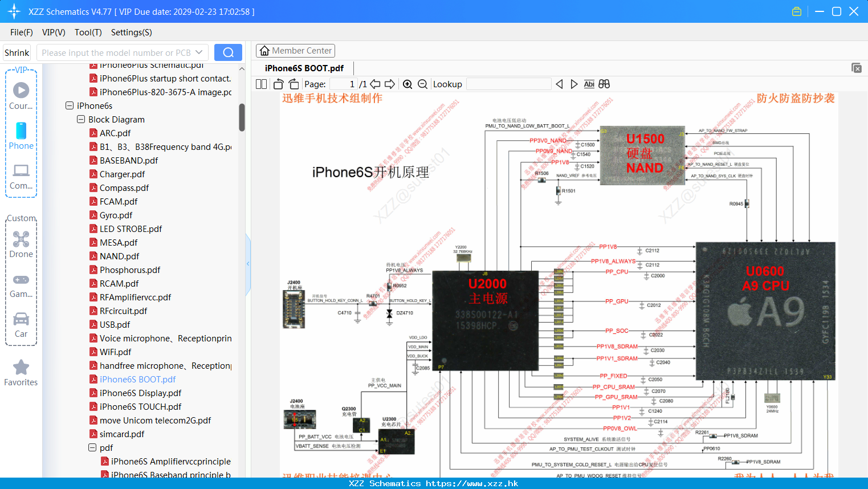Click the tree scrollbar up arrow
The height and width of the screenshot is (489, 868).
coord(242,68)
